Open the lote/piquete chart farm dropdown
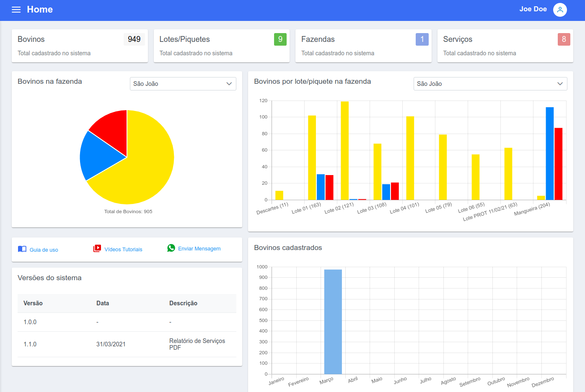Viewport: 585px width, 392px height. 490,84
